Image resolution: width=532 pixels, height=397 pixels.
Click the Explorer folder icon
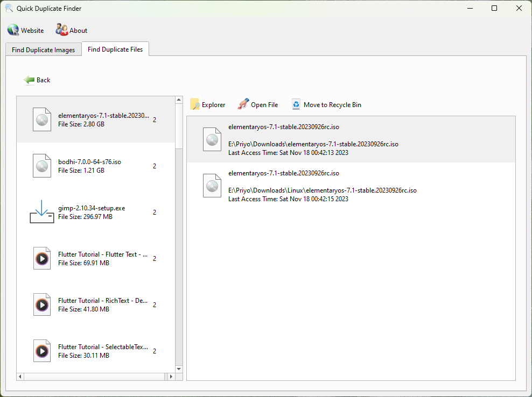click(x=195, y=104)
